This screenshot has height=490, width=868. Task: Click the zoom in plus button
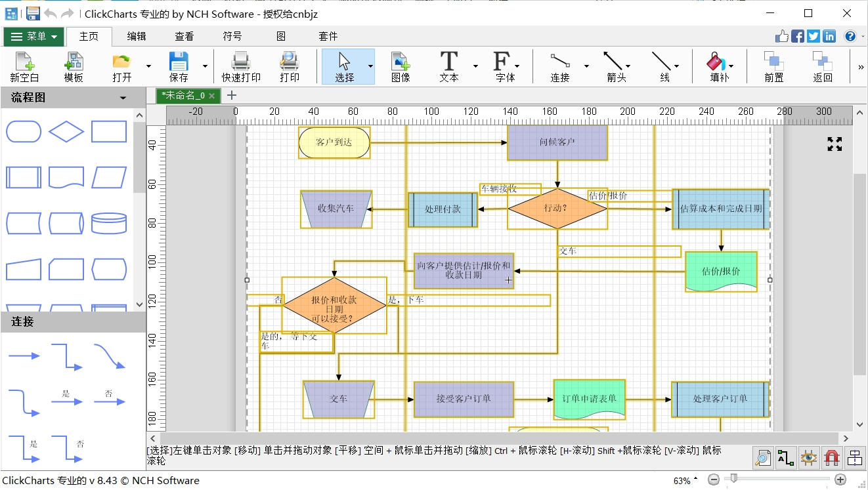coord(840,480)
